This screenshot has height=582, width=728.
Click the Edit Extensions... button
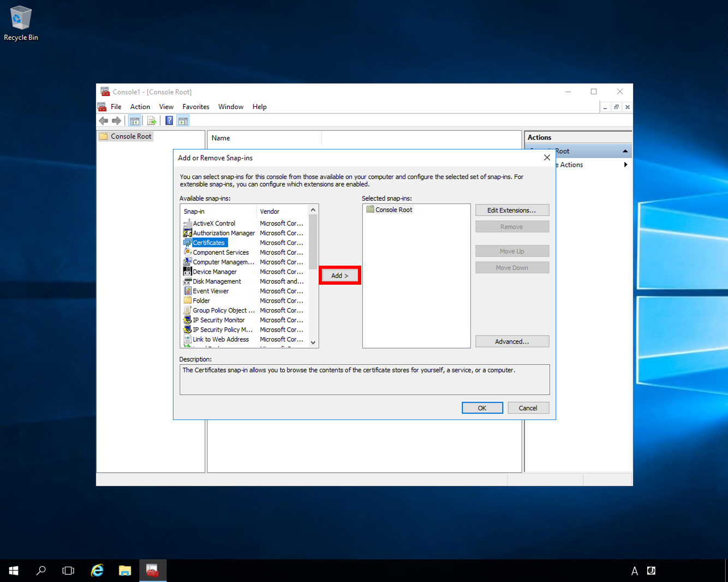pyautogui.click(x=512, y=210)
